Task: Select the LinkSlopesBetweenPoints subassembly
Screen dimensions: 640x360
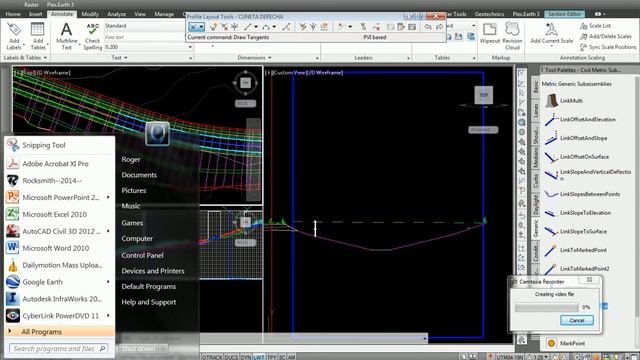Action: [582, 194]
